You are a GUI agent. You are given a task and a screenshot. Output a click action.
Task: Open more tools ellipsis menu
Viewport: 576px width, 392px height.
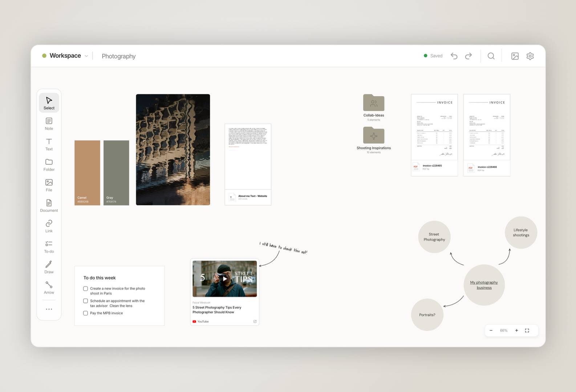[x=49, y=309]
